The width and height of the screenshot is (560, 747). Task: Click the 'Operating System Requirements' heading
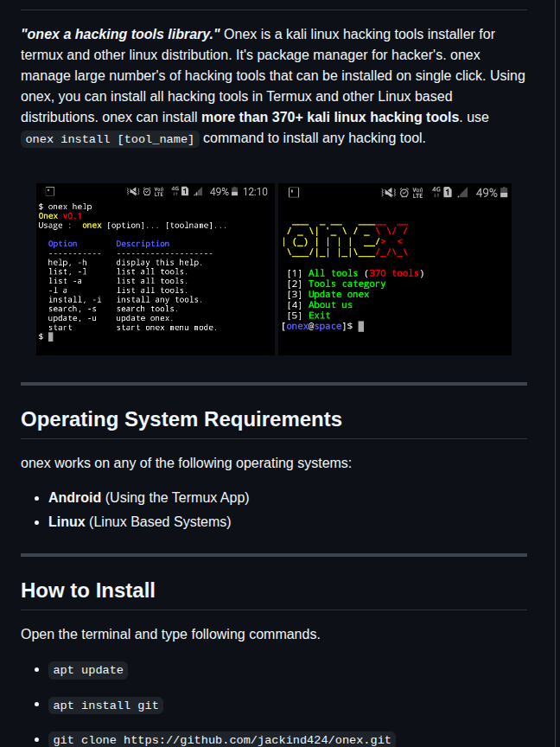point(181,419)
